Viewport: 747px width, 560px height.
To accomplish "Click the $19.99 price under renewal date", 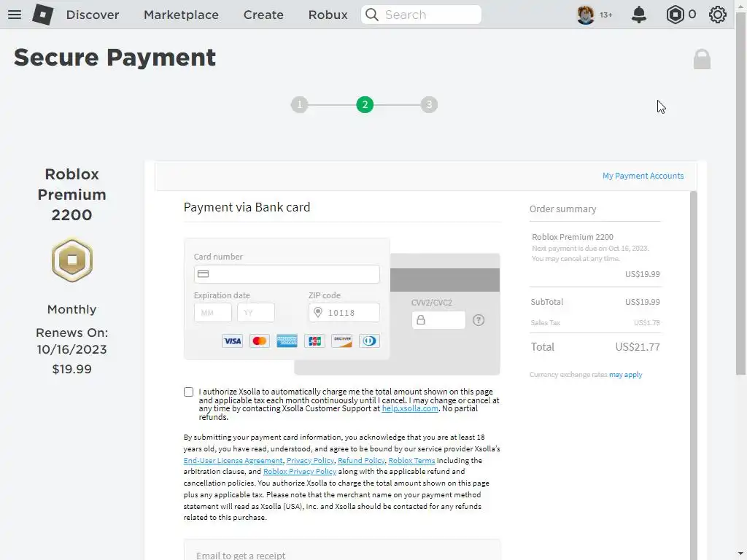I will coord(72,369).
